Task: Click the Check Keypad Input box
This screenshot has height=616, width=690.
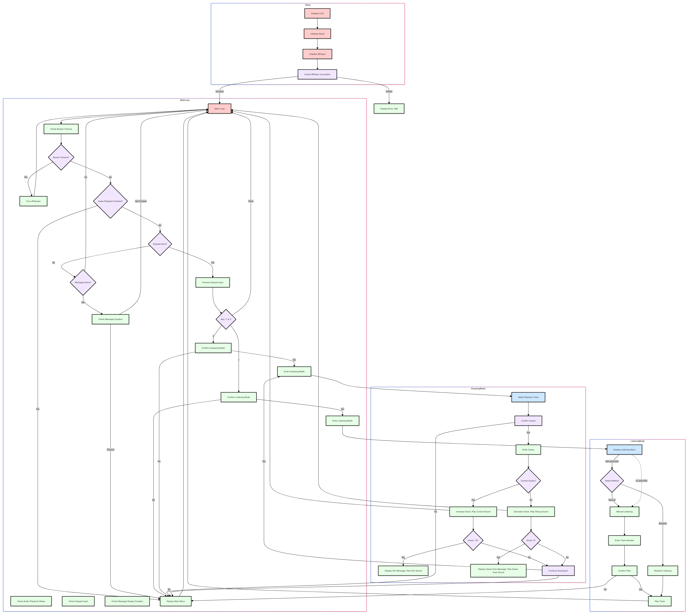Action: point(78,601)
